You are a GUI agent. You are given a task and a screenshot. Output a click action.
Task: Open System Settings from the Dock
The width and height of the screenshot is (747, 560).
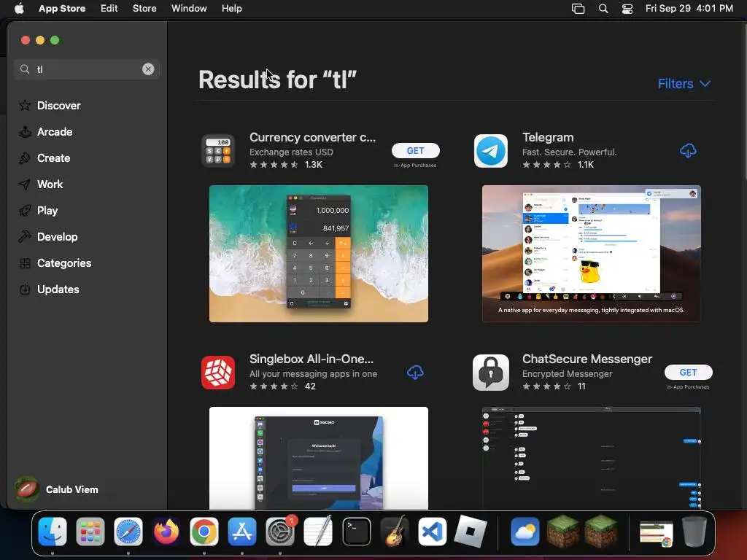pyautogui.click(x=280, y=532)
